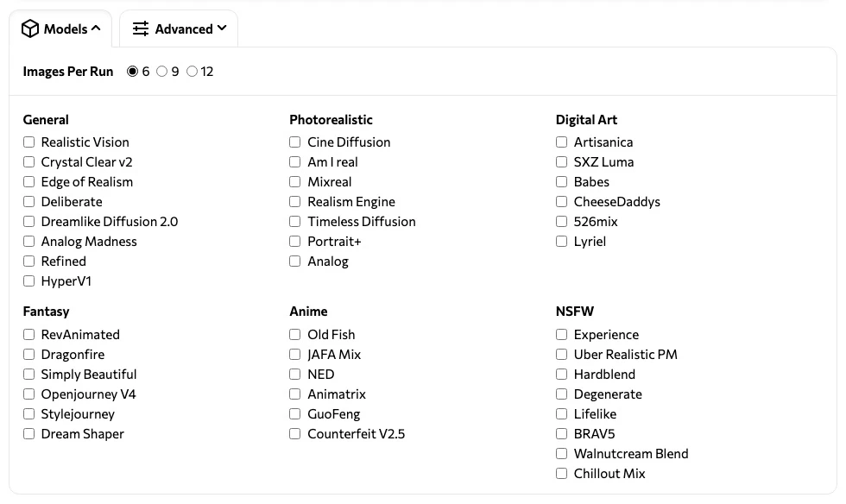
Task: Tick the Artisanica model checkbox
Action: point(562,142)
